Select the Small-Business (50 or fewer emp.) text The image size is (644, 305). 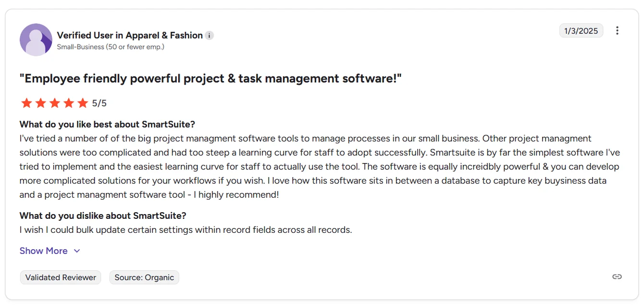point(111,47)
